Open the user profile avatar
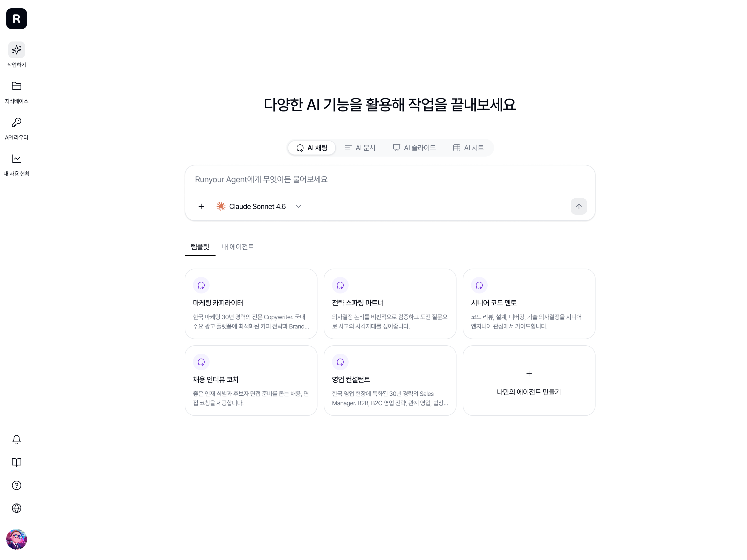747x560 pixels. (17, 539)
